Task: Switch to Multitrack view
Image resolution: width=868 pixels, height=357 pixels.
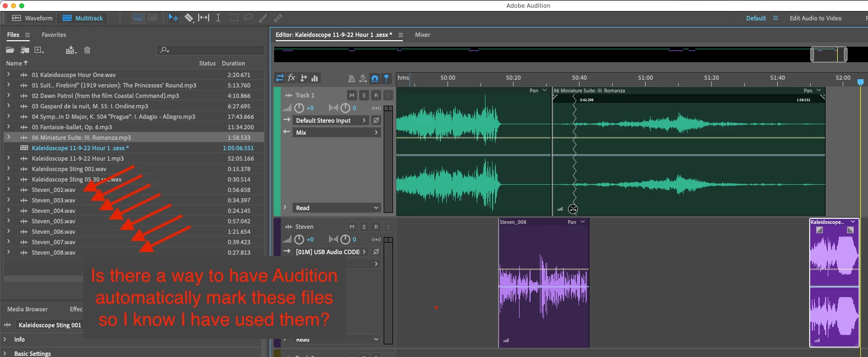Action: click(83, 18)
